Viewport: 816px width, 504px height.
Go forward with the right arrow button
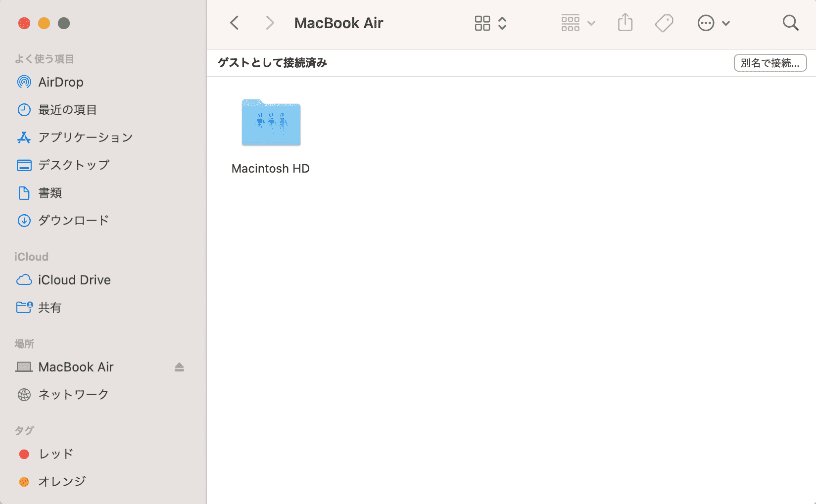(270, 23)
